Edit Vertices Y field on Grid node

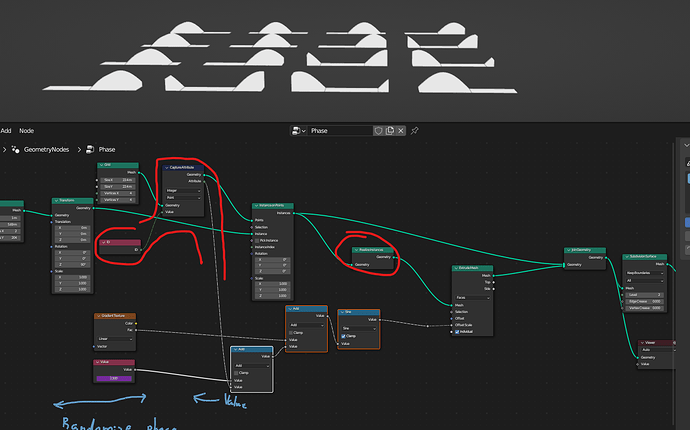point(117,200)
